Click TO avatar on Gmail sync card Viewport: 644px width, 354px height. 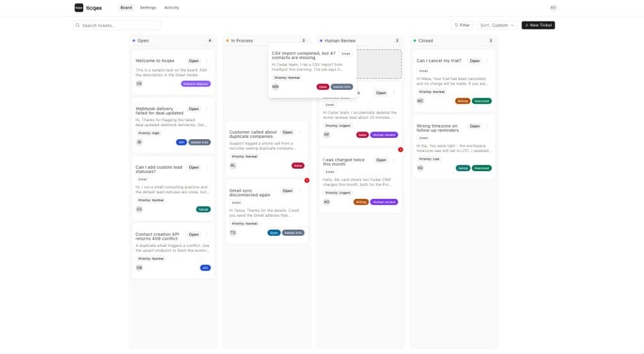pyautogui.click(x=233, y=232)
